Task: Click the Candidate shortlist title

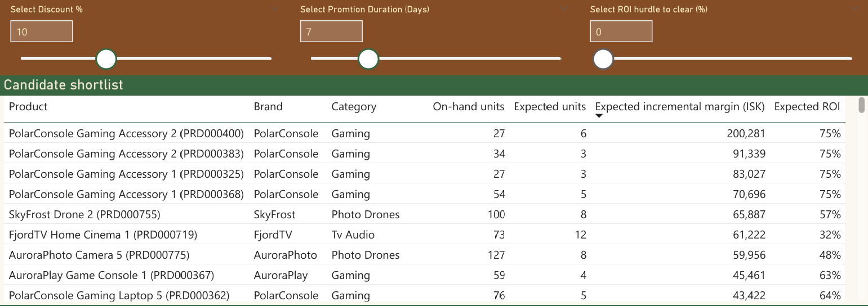Action: click(x=64, y=85)
